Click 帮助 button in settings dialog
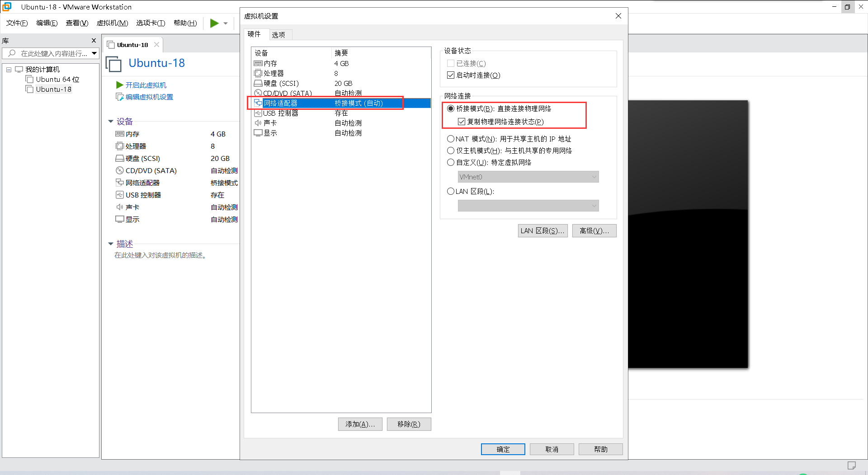This screenshot has height=475, width=868. pyautogui.click(x=601, y=449)
